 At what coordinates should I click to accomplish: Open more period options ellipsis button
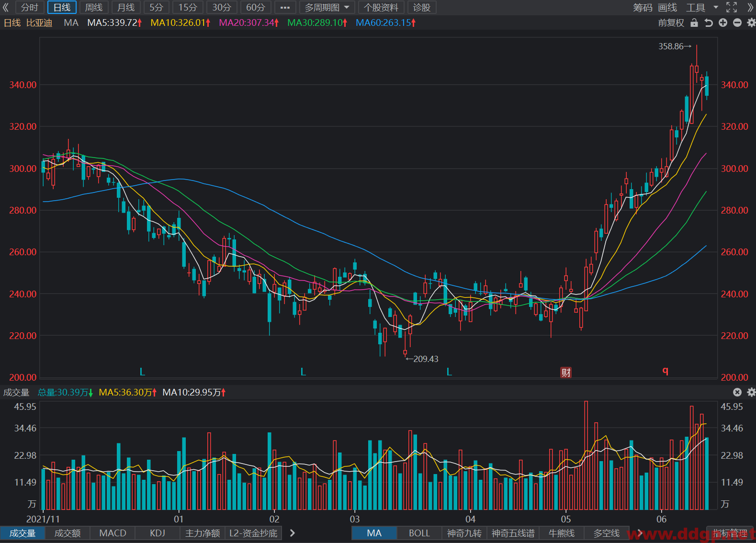point(285,8)
